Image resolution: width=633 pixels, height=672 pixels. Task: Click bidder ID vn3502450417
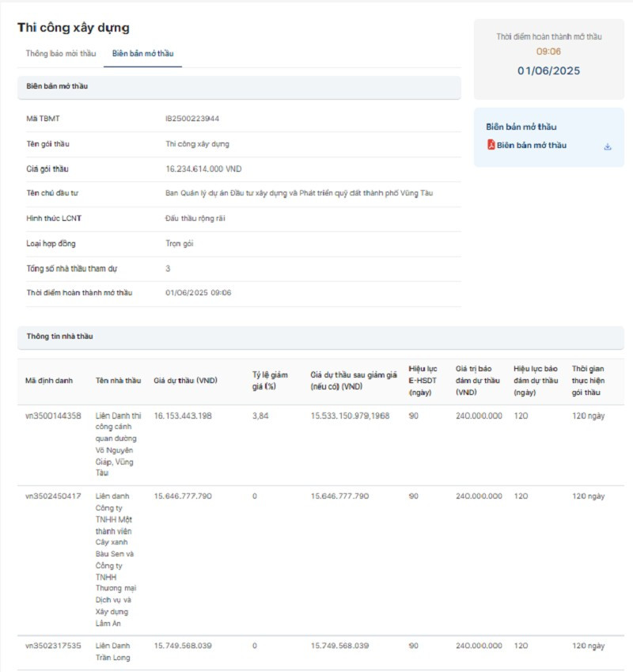tap(53, 496)
